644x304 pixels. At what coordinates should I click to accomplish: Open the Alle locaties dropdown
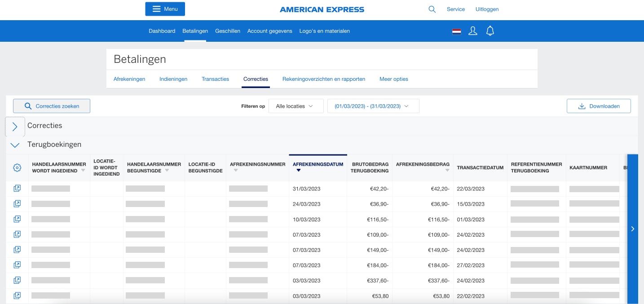(x=296, y=106)
